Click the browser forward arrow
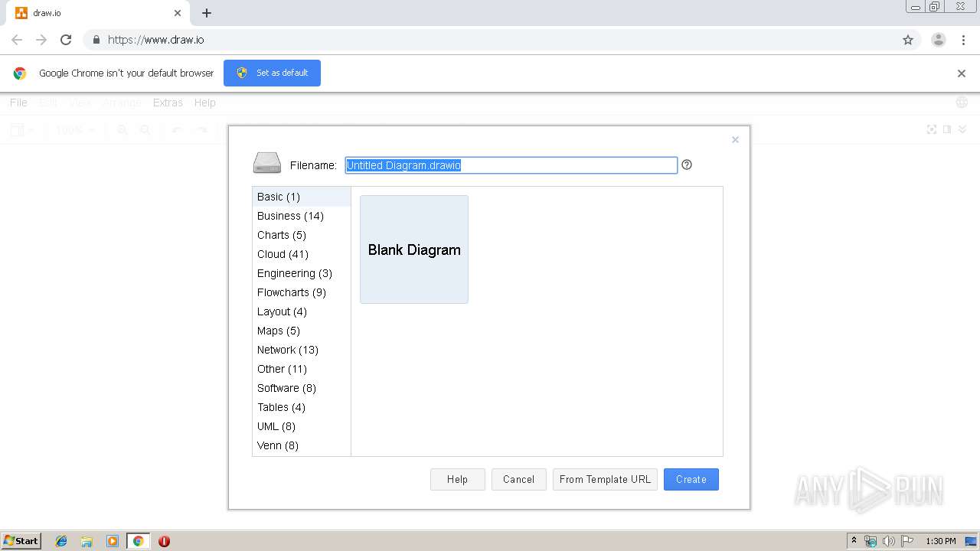The image size is (980, 551). tap(41, 40)
